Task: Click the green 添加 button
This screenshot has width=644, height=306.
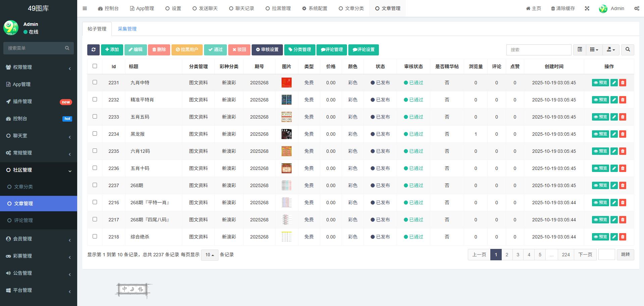Action: 112,50
